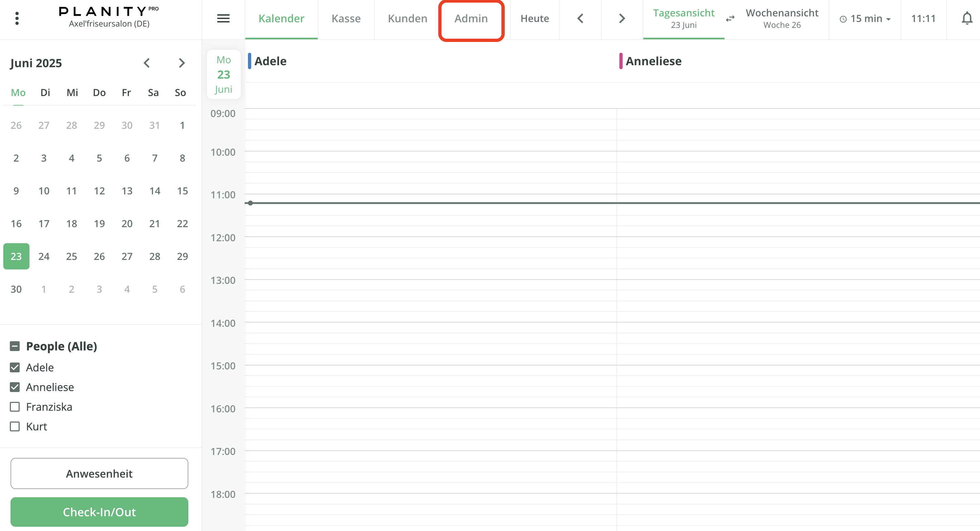Click Anneliese's pink color marker
This screenshot has height=531, width=980.
point(621,61)
